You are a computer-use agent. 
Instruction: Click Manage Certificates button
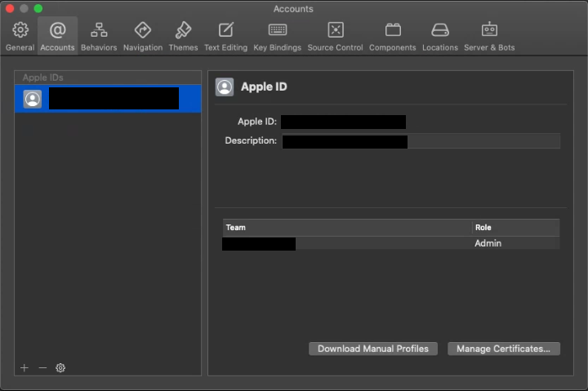tap(504, 349)
